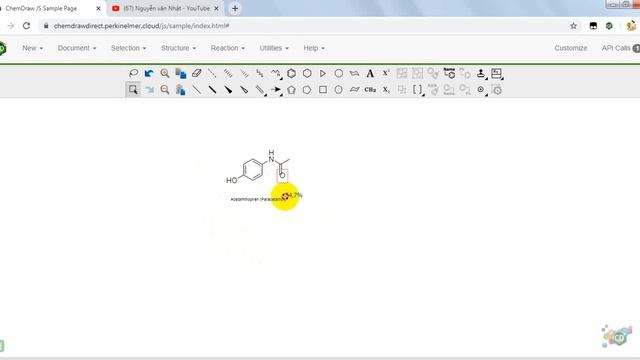640x360 pixels.
Task: Open a new browser tab
Action: 235,8
